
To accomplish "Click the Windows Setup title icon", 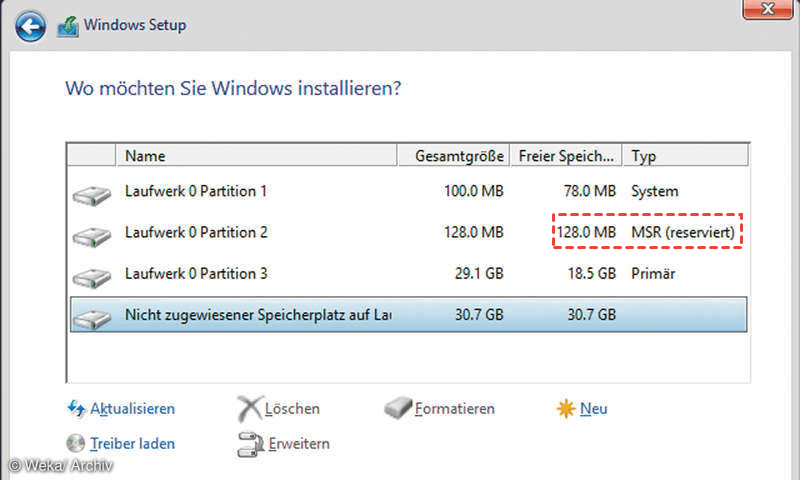I will (70, 25).
